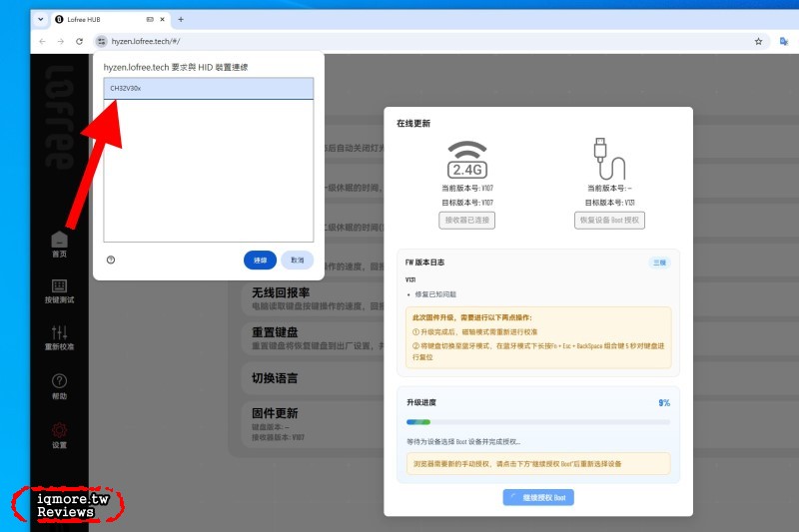Viewport: 799px width, 532px height.
Task: Open 重置键盘 reset keyboard row
Action: pos(313,338)
